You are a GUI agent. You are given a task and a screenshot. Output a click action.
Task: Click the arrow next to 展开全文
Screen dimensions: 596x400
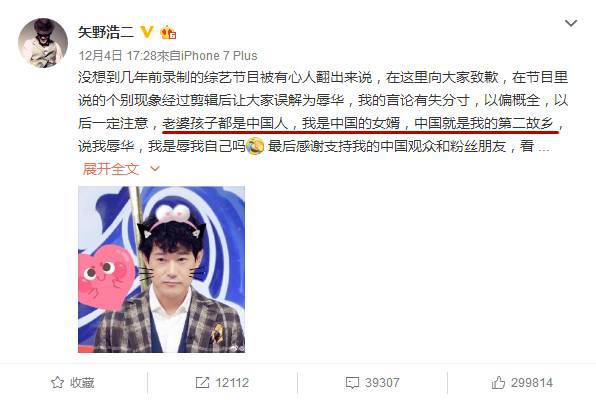click(155, 168)
